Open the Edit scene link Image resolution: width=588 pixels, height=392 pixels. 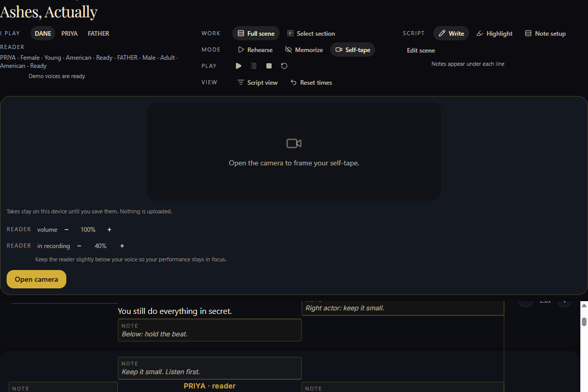tap(421, 50)
